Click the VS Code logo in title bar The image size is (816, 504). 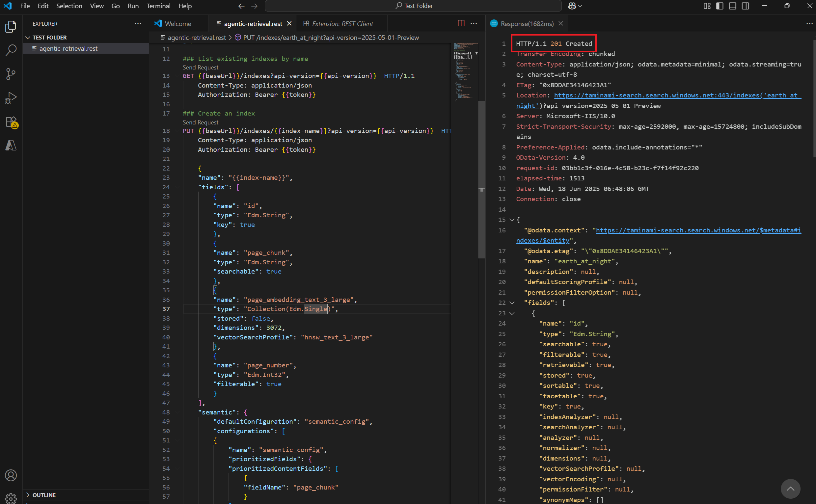click(8, 6)
